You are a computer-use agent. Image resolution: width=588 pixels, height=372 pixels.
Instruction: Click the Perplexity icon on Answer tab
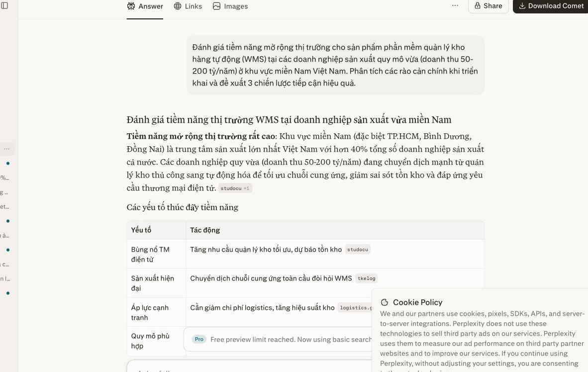131,6
